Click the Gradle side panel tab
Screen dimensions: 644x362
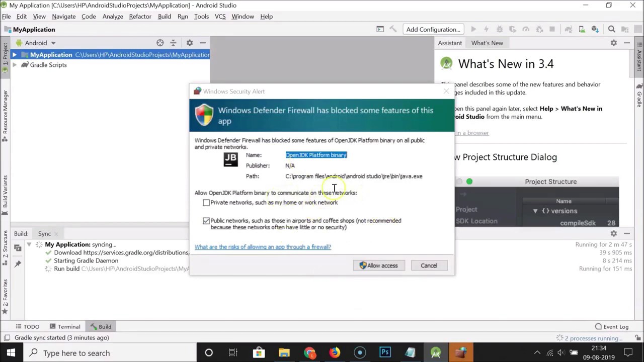639,96
